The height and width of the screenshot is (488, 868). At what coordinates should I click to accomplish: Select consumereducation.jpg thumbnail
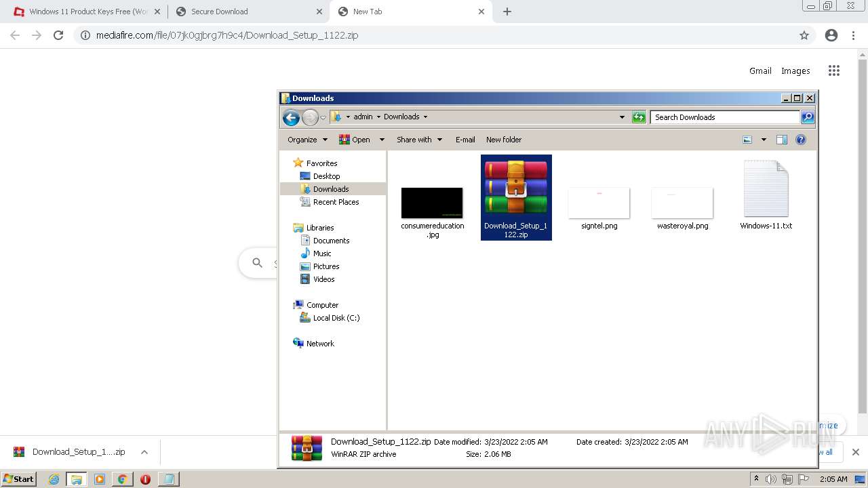[432, 211]
